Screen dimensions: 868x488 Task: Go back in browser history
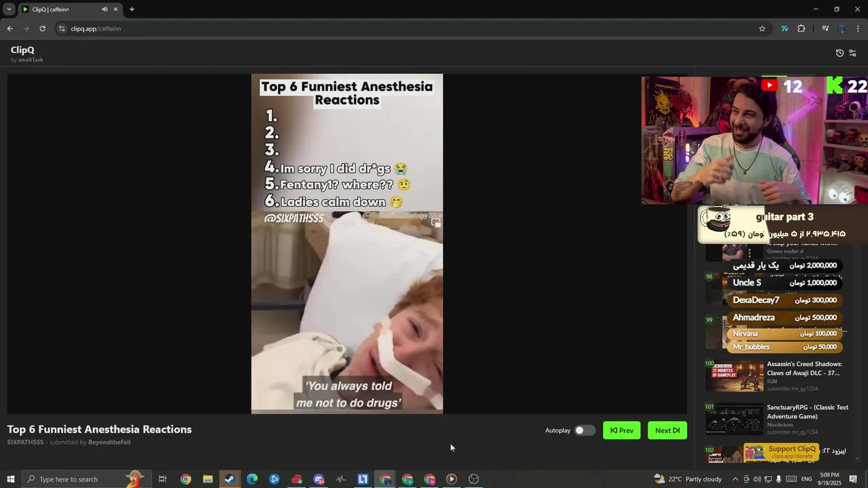coord(9,28)
